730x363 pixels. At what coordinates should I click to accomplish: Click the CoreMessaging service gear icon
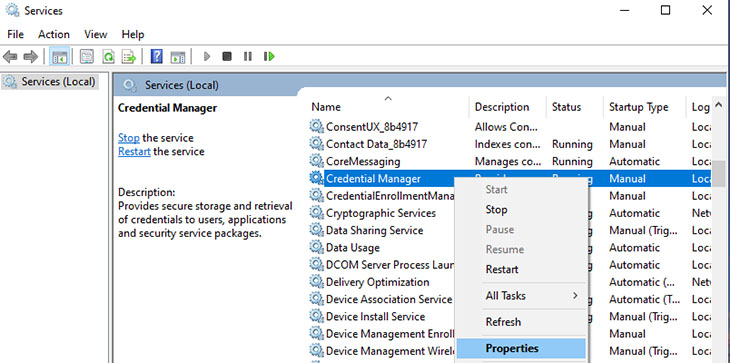pos(316,161)
